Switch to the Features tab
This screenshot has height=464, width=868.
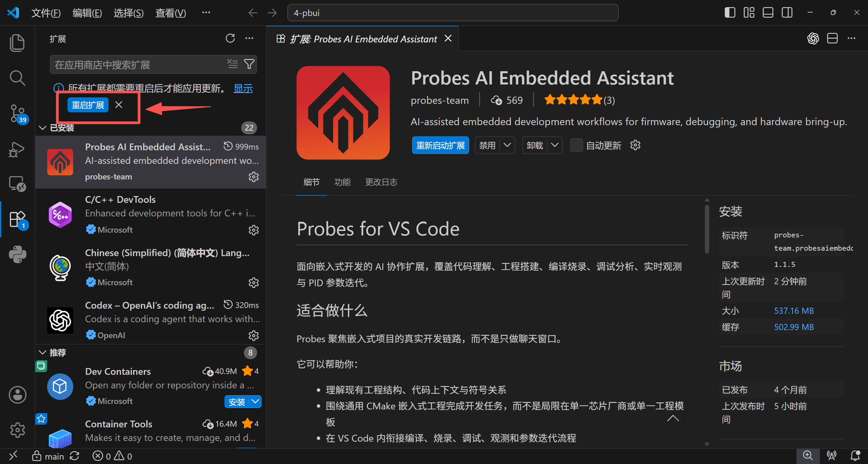click(x=342, y=182)
